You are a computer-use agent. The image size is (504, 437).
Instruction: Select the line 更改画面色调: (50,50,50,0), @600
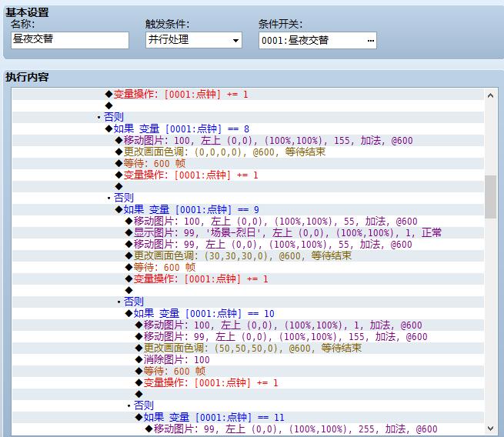[248, 348]
